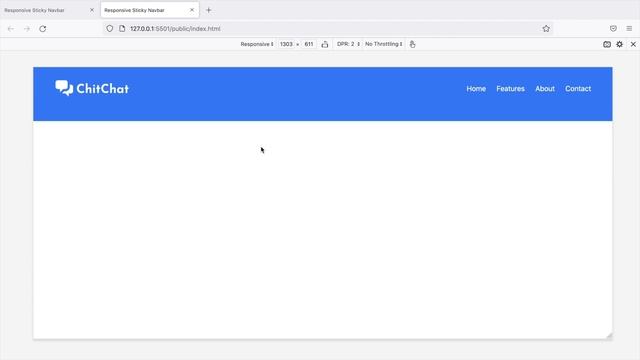Open the Responsive device dropdown
This screenshot has height=360, width=640.
[257, 44]
